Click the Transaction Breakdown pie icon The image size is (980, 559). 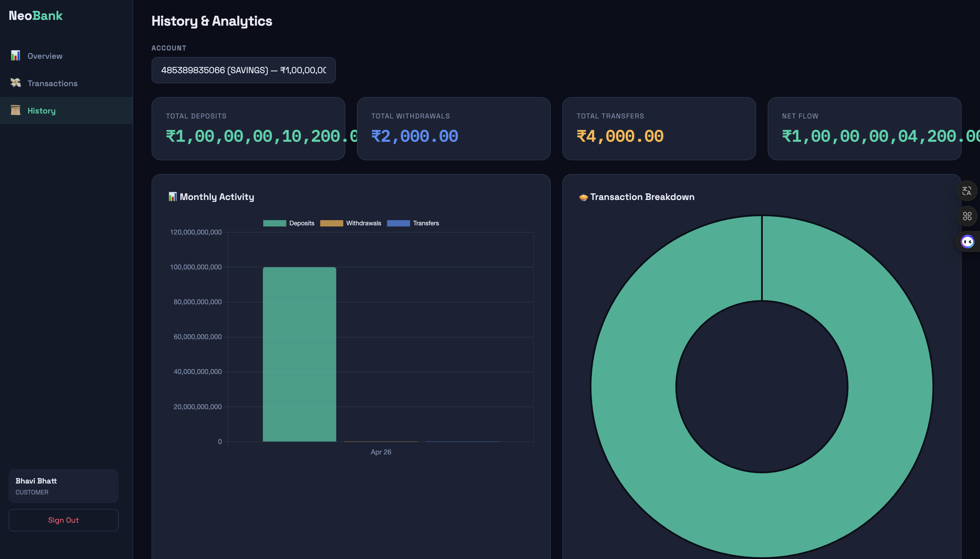(x=583, y=197)
